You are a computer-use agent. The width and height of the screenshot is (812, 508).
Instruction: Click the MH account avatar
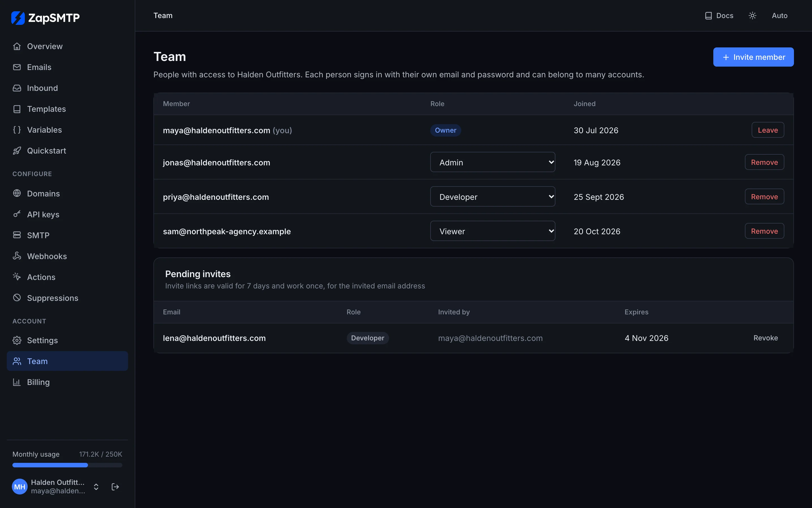[19, 487]
